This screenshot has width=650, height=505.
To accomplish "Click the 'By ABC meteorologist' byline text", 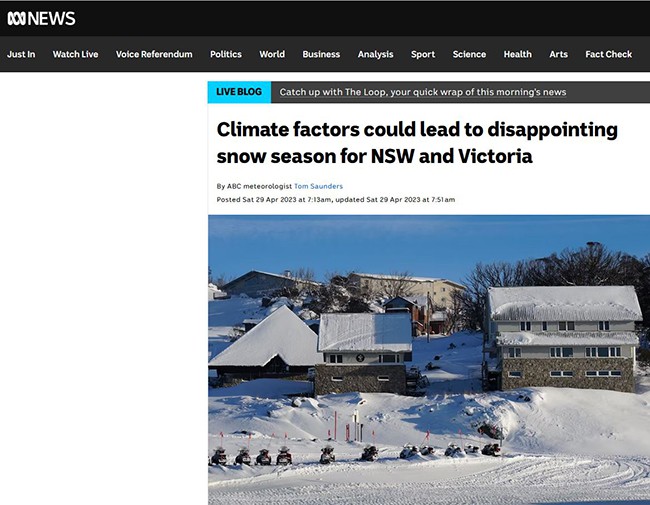I will 254,186.
